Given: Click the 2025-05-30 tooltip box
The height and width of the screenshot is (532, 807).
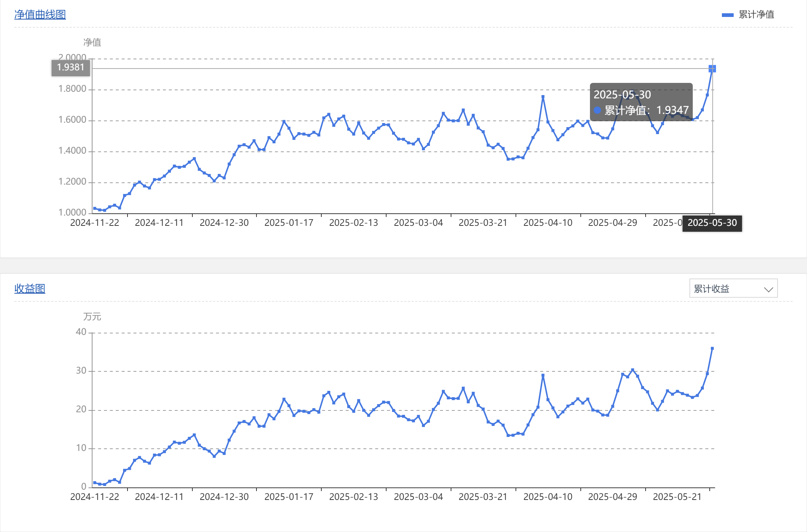Looking at the screenshot, I should [x=641, y=102].
